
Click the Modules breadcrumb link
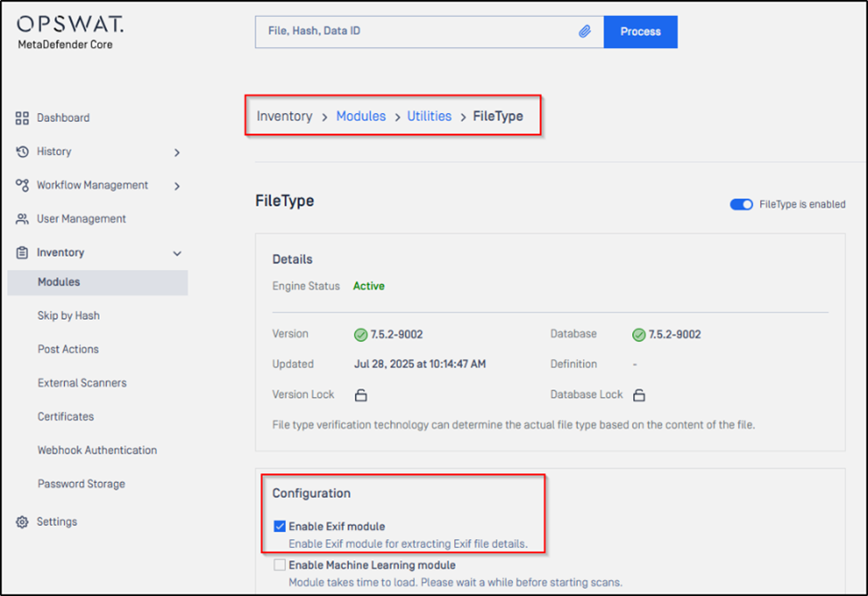click(x=361, y=117)
